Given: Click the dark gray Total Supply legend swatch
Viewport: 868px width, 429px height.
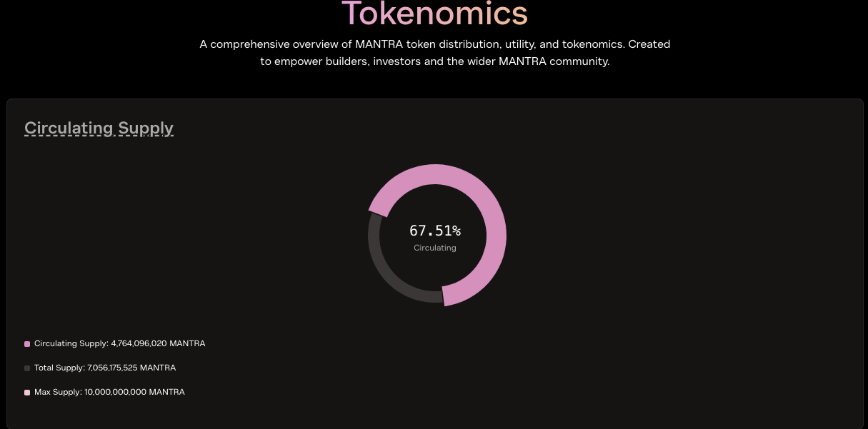Looking at the screenshot, I should [27, 368].
